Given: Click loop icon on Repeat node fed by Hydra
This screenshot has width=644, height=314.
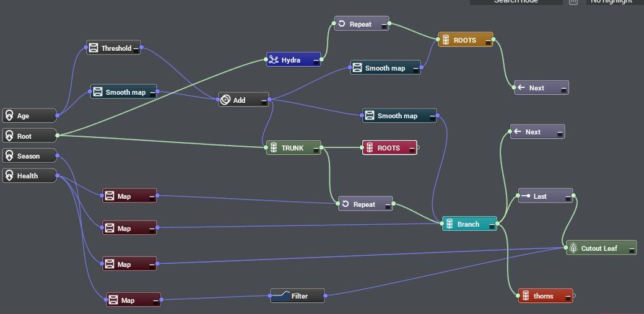Looking at the screenshot, I should coord(342,24).
